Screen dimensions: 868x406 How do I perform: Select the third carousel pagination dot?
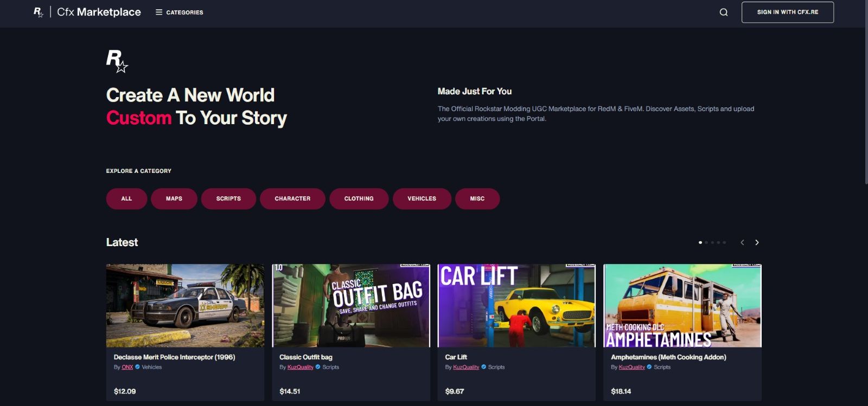click(712, 242)
